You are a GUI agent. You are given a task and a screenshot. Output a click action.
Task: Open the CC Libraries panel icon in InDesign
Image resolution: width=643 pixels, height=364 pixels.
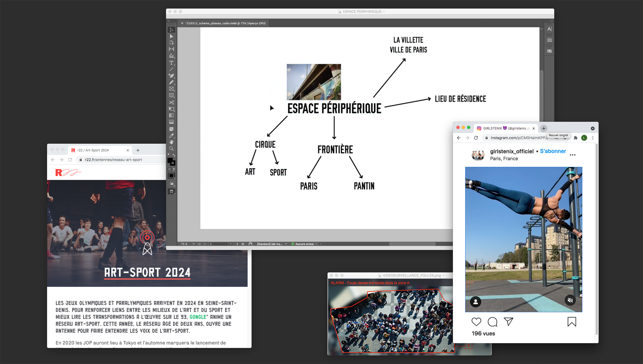click(549, 51)
